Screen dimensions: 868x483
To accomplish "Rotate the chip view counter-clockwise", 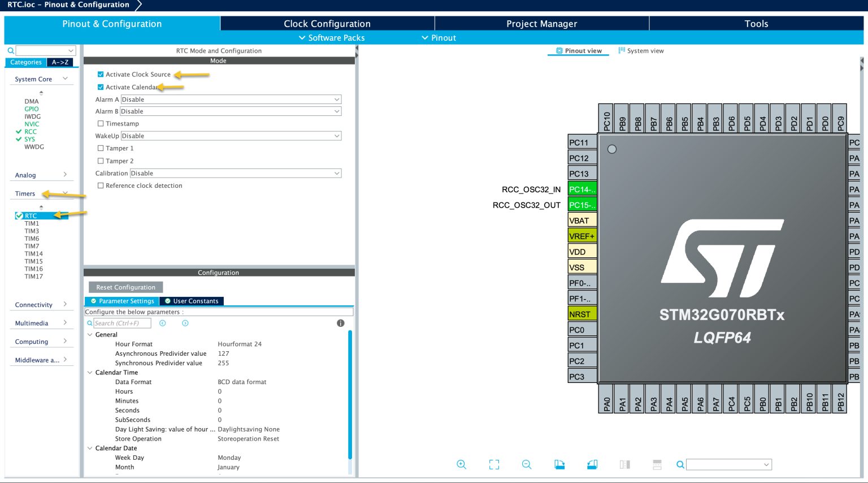I will [x=592, y=464].
